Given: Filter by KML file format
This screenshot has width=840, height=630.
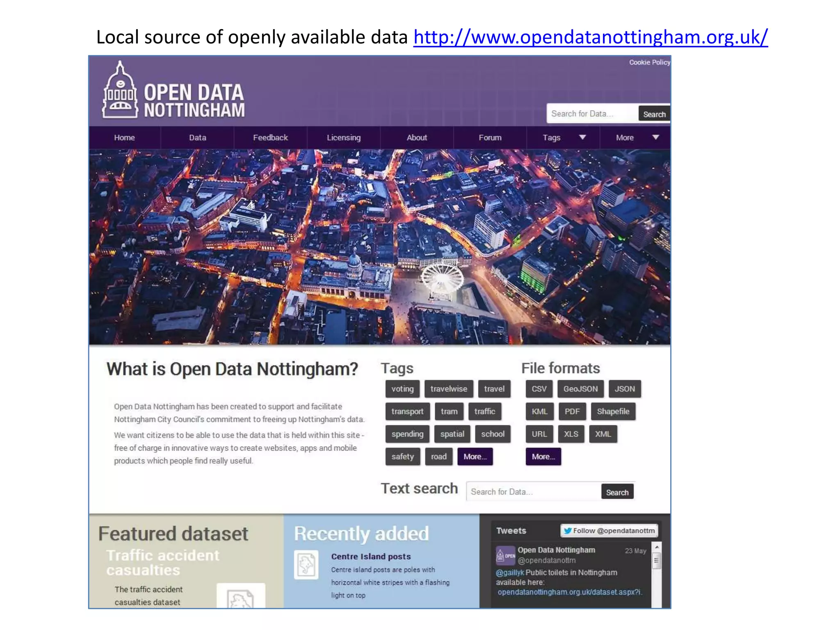Looking at the screenshot, I should click(x=539, y=411).
